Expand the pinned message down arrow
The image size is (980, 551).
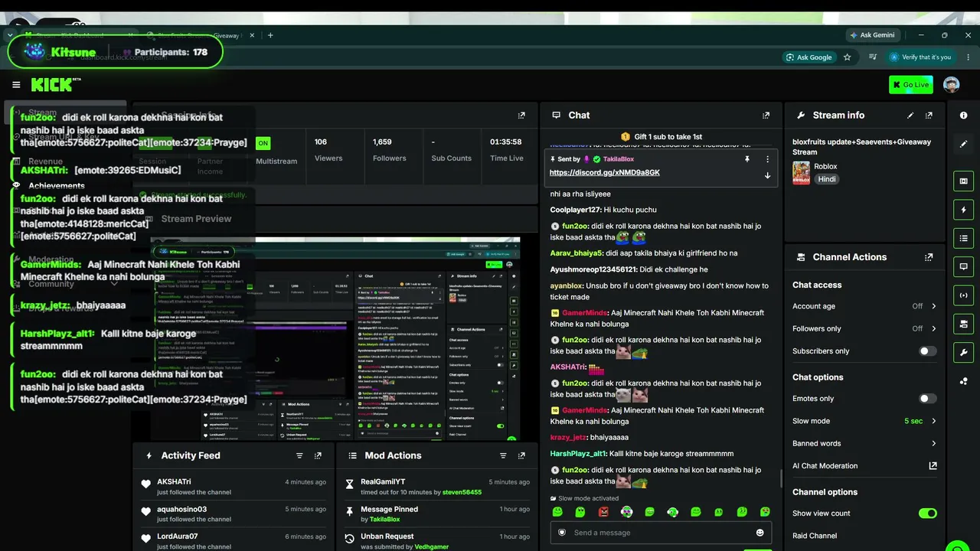tap(767, 175)
